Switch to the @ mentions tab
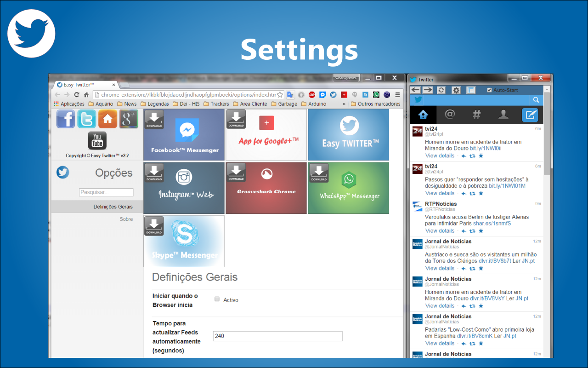 450,115
